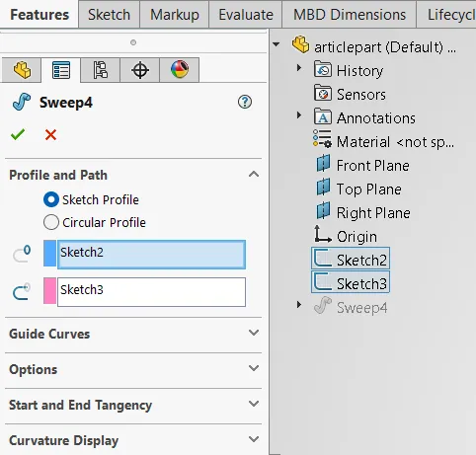Open the DimXpertManager crosshair tab
This screenshot has width=476, height=455.
pos(140,70)
